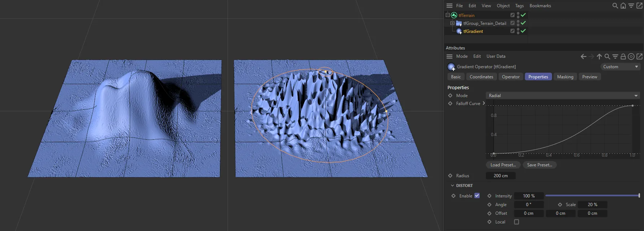Viewport: 644px width, 231px height.
Task: Click the Angle keyframe diamond
Action: pyautogui.click(x=489, y=205)
